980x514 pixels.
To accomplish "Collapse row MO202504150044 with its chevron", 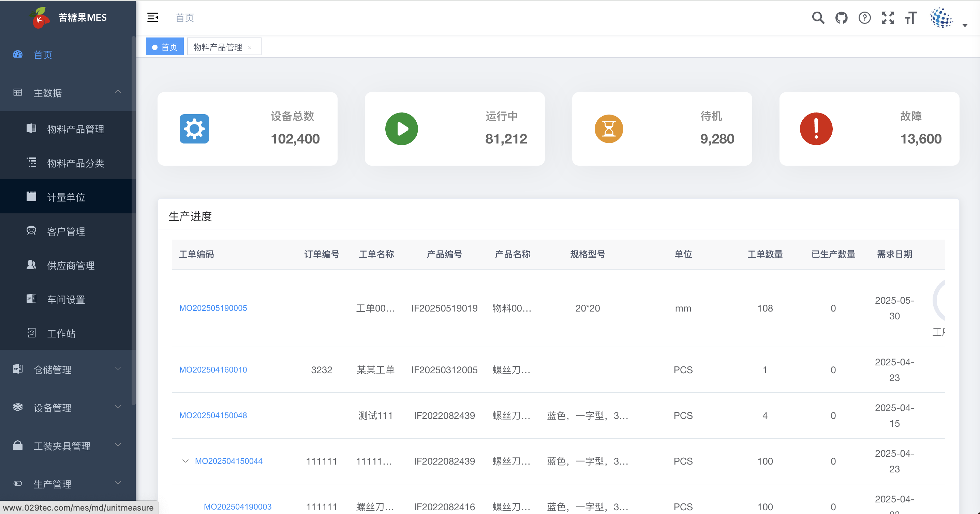I will pyautogui.click(x=185, y=461).
